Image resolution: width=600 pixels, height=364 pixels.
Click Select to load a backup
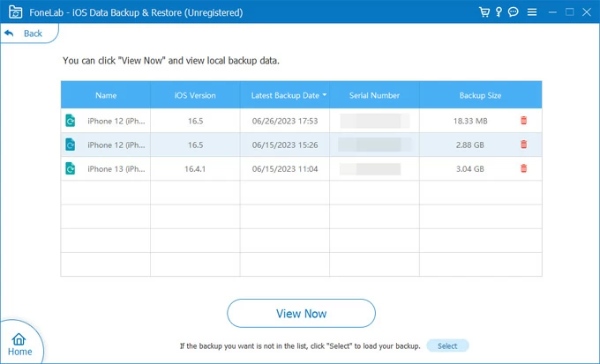(447, 346)
